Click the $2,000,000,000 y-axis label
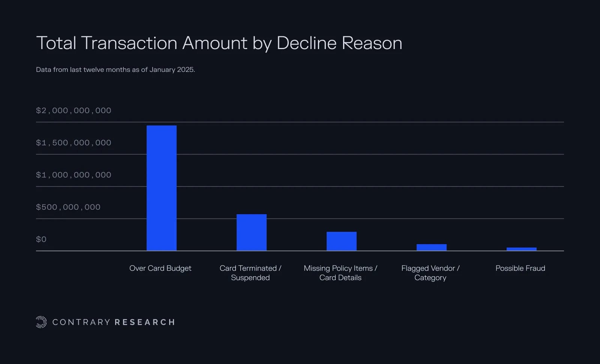The height and width of the screenshot is (364, 600). (x=73, y=110)
